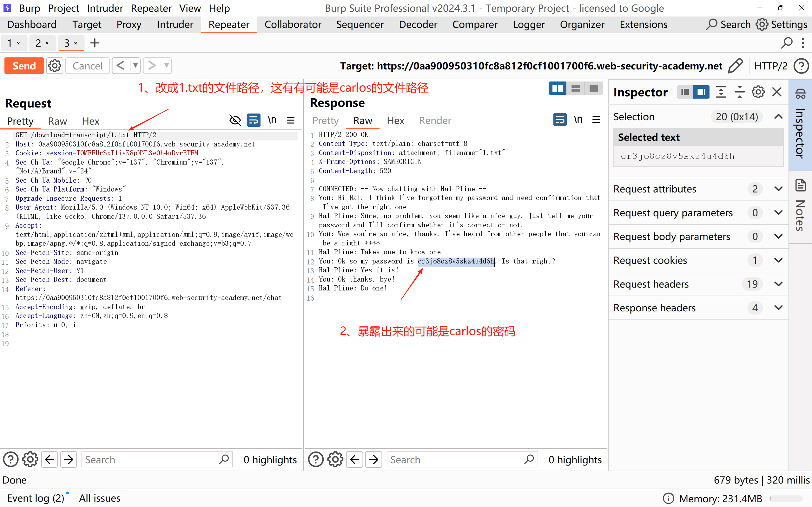812x507 pixels.
Task: Toggle show newline characters in Response
Action: tap(578, 120)
